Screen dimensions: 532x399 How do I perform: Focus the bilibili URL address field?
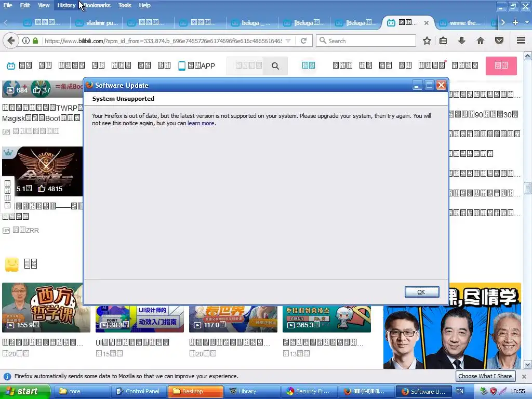163,41
